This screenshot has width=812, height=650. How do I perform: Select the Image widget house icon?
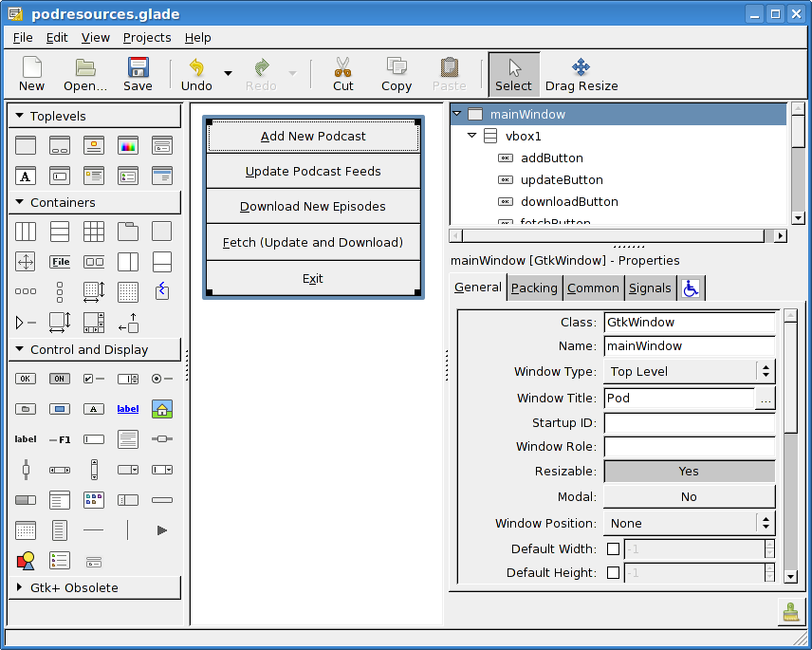click(162, 409)
